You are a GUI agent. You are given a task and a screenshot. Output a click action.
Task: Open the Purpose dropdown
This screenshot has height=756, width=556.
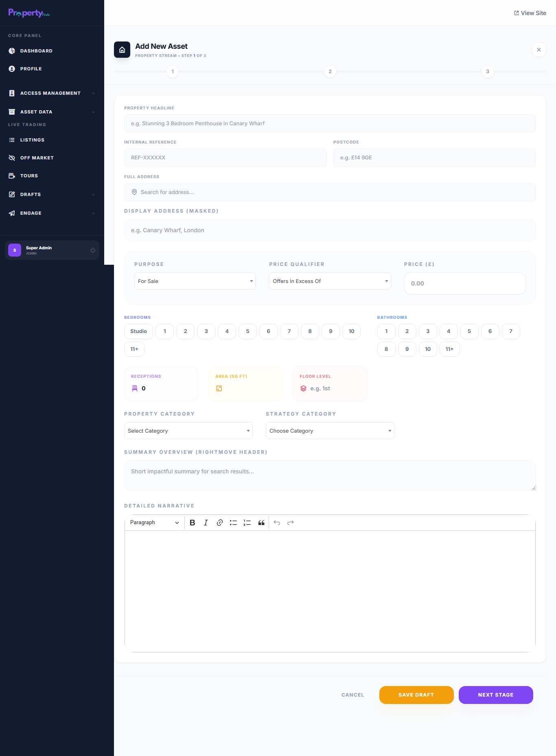pos(195,281)
